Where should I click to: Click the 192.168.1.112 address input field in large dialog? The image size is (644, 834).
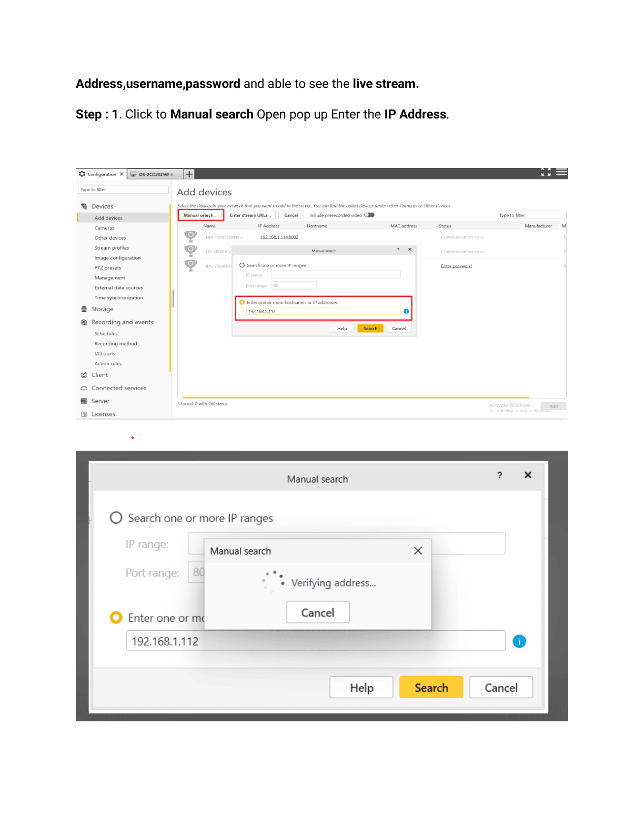click(x=316, y=641)
